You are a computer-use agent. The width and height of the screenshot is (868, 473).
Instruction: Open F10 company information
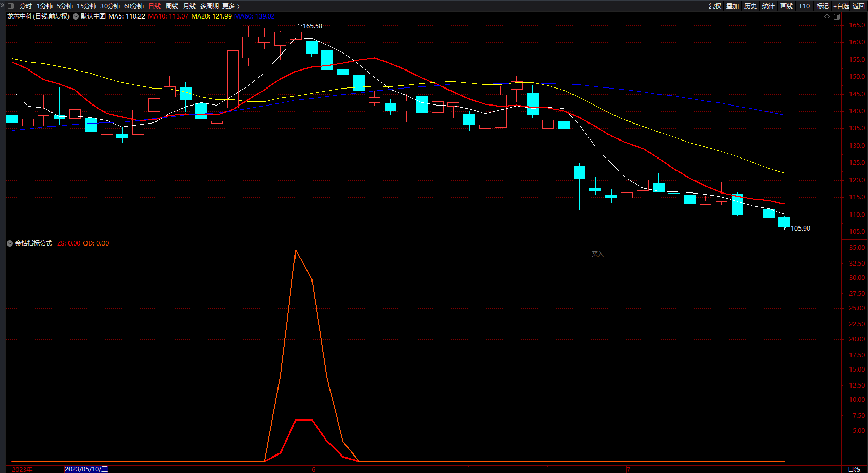805,6
